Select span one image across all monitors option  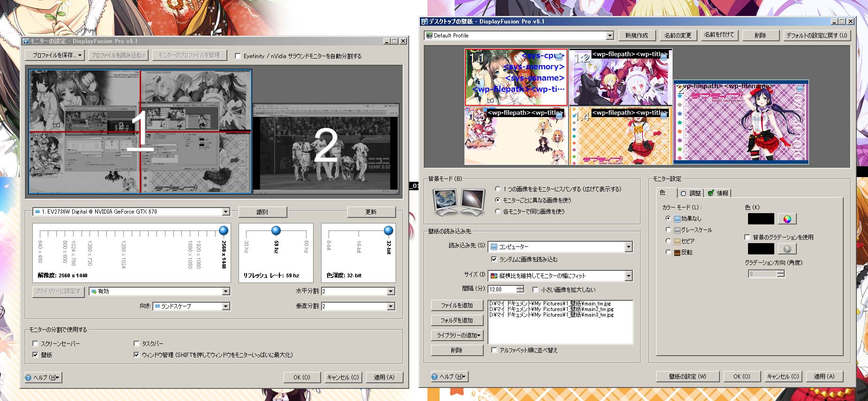click(498, 189)
